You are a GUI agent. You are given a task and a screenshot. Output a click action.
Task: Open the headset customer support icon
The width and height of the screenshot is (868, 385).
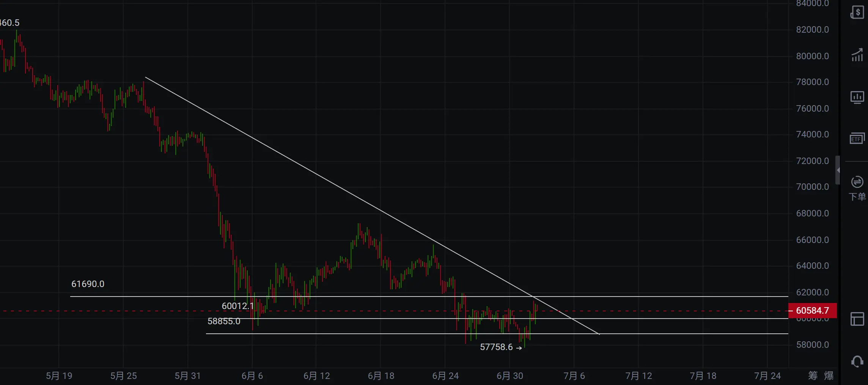[857, 361]
